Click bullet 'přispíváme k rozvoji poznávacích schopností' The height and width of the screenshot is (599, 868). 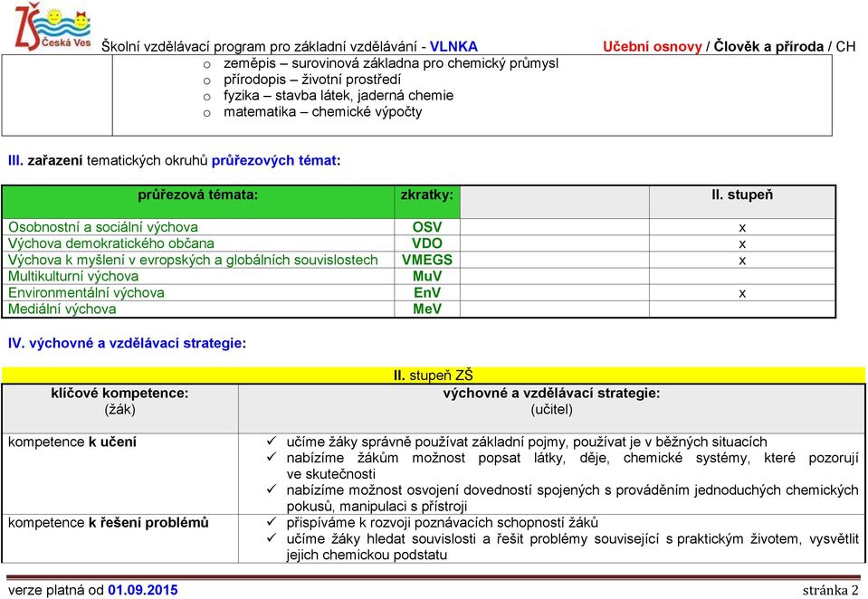[443, 523]
